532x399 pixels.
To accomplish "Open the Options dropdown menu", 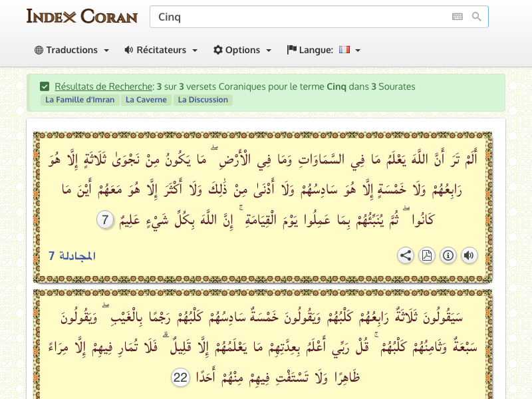I will 242,50.
